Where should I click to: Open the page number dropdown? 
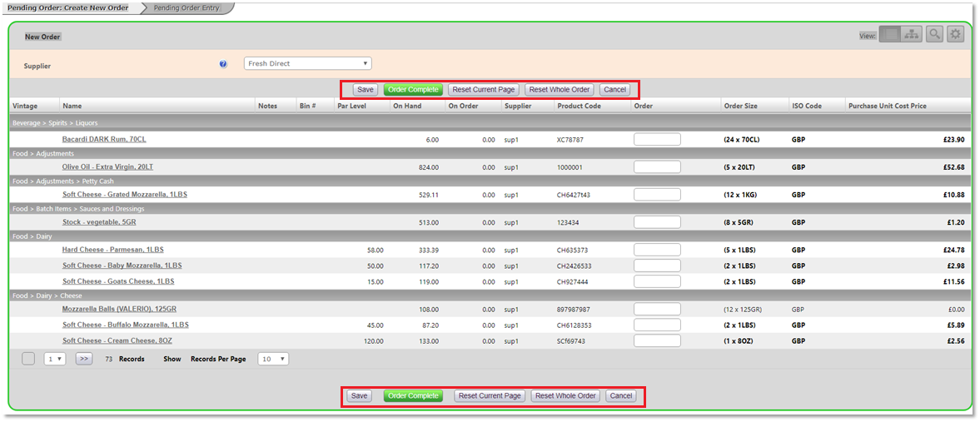tap(55, 359)
